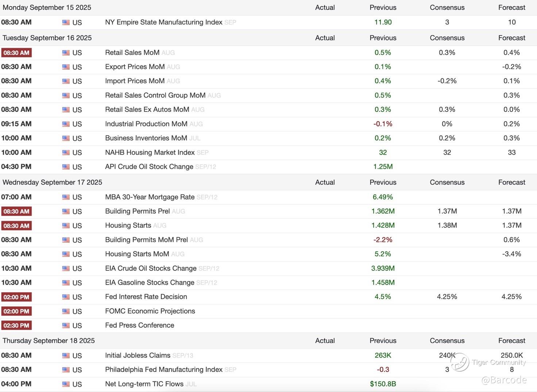The image size is (537, 392).
Task: Click the red 02:30 PM Fed Press Conference badge
Action: pos(16,326)
